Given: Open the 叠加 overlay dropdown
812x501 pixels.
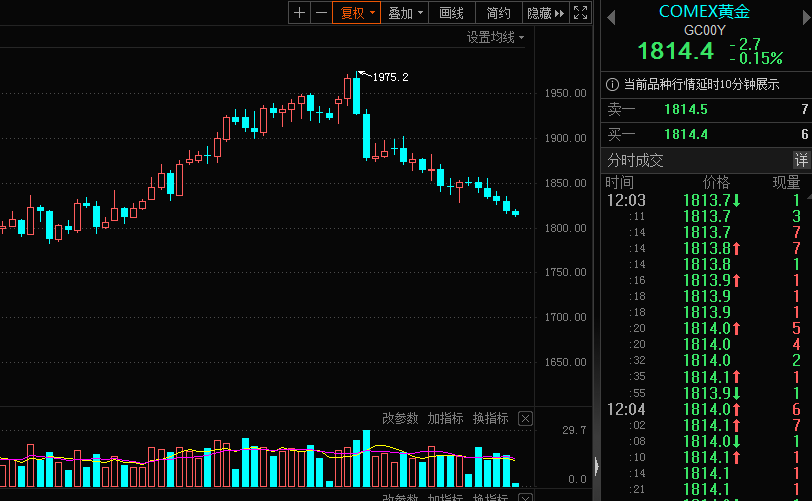Looking at the screenshot, I should [x=406, y=13].
